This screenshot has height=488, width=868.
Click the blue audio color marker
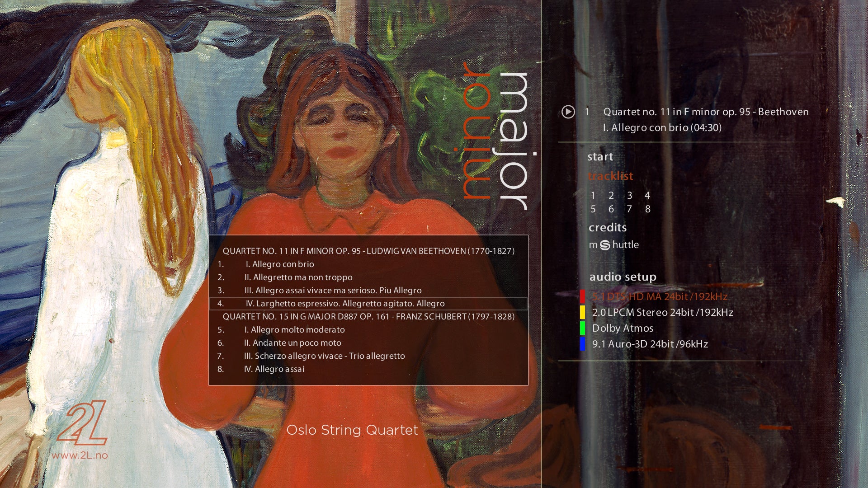[582, 344]
